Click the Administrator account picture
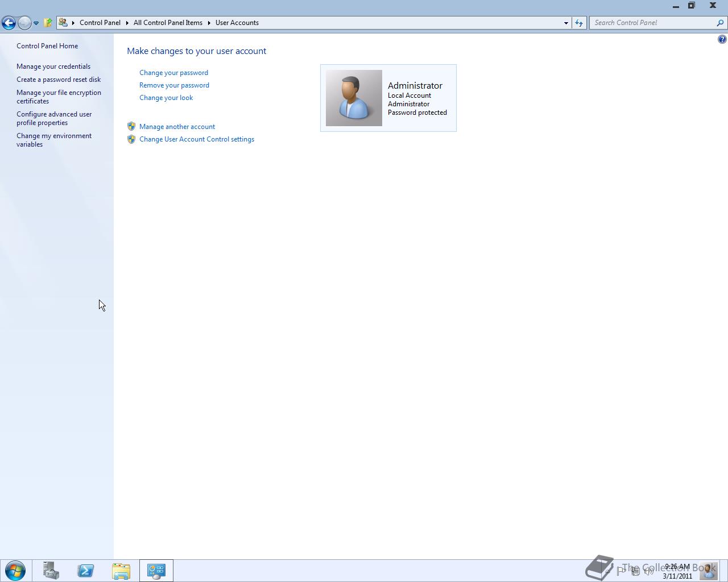The width and height of the screenshot is (728, 582). pyautogui.click(x=354, y=98)
